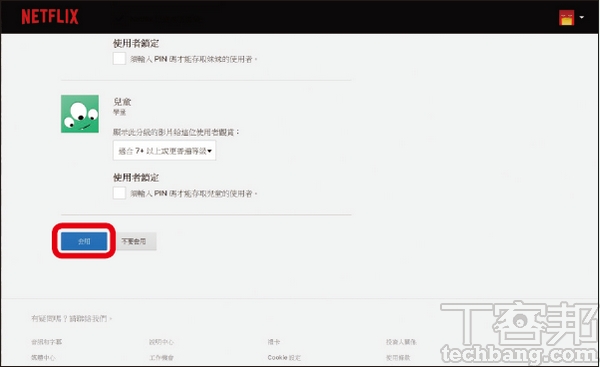Open the first footer link above 媒體中心
This screenshot has height=367, width=600.
46,342
